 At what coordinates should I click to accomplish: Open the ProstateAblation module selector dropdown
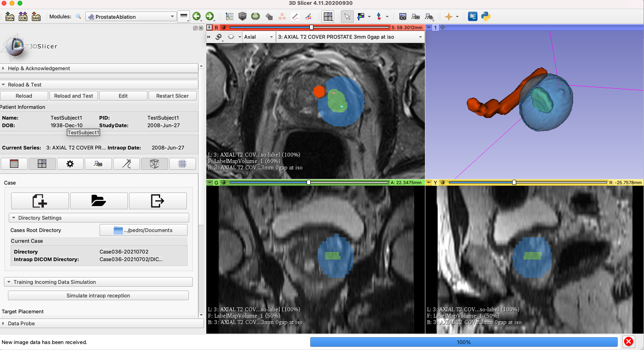pos(131,17)
